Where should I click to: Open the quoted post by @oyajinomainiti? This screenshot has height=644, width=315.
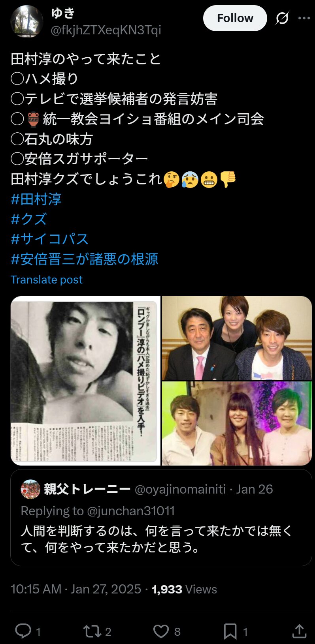pos(161,518)
